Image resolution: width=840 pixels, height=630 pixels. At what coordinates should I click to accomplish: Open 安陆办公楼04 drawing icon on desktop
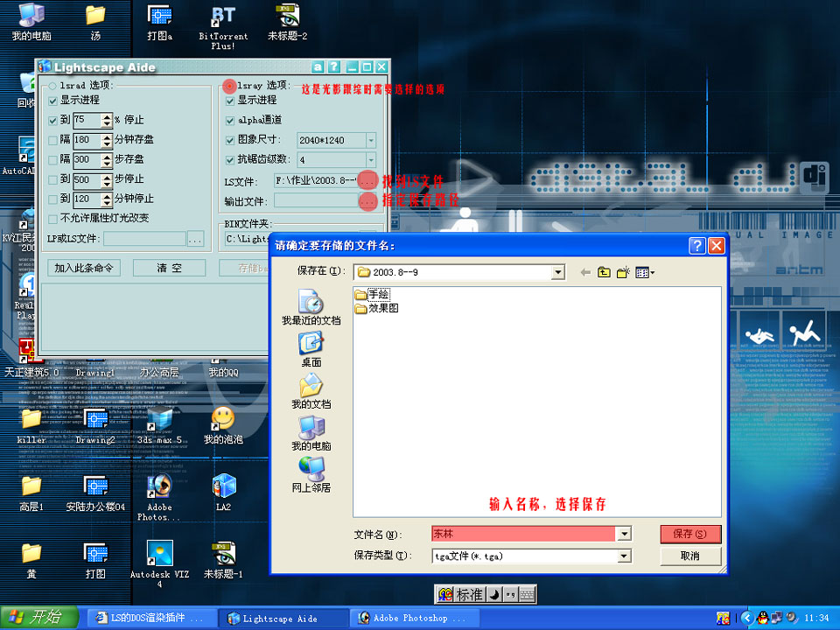click(x=95, y=493)
